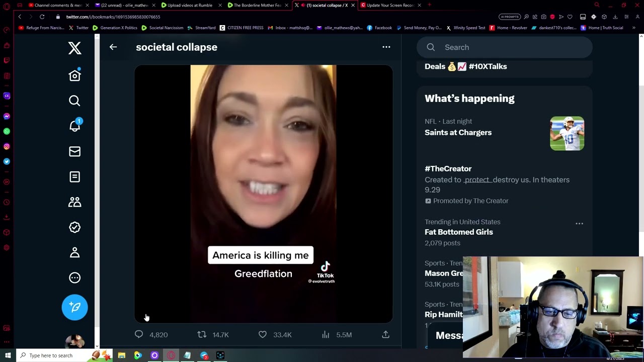Like the post with 33.4K likes
644x362 pixels.
click(x=275, y=334)
